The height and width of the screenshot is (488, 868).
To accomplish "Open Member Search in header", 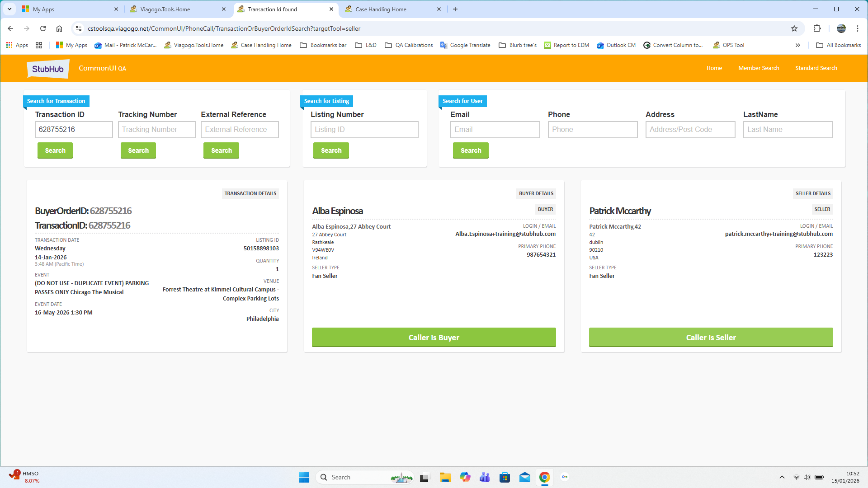I will point(759,68).
